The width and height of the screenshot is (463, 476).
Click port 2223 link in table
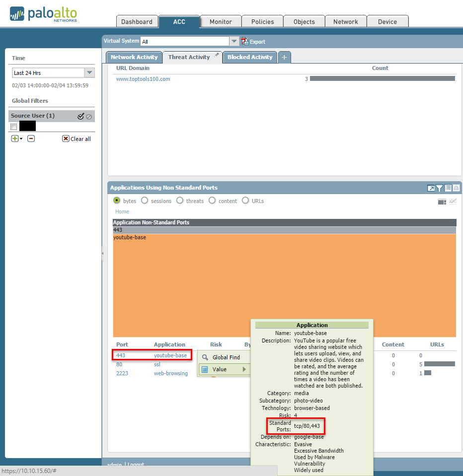pos(122,373)
